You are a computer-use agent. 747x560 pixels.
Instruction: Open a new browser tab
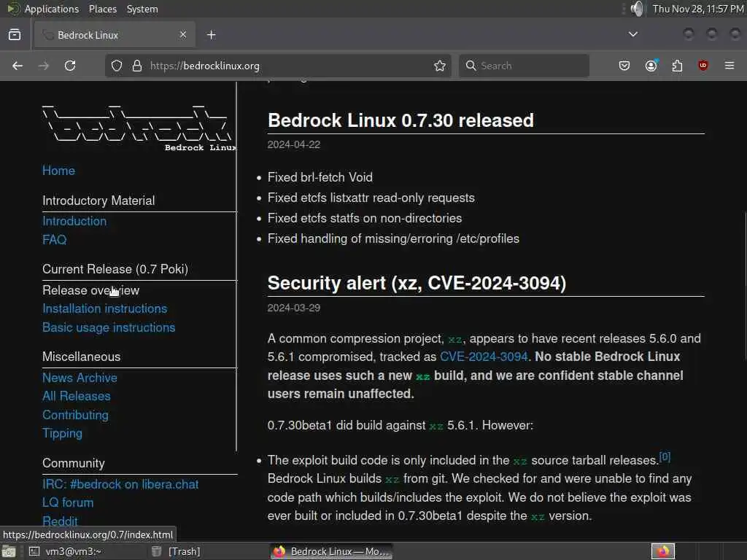pos(212,35)
